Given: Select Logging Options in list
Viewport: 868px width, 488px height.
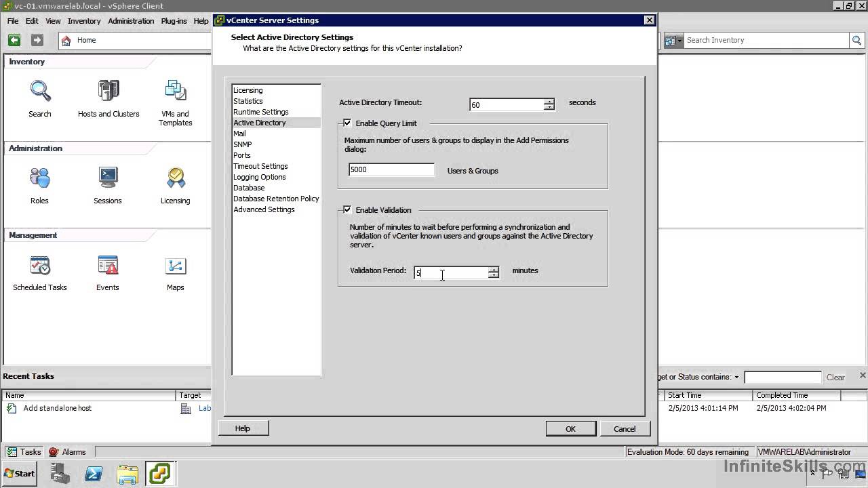Looking at the screenshot, I should [276, 177].
